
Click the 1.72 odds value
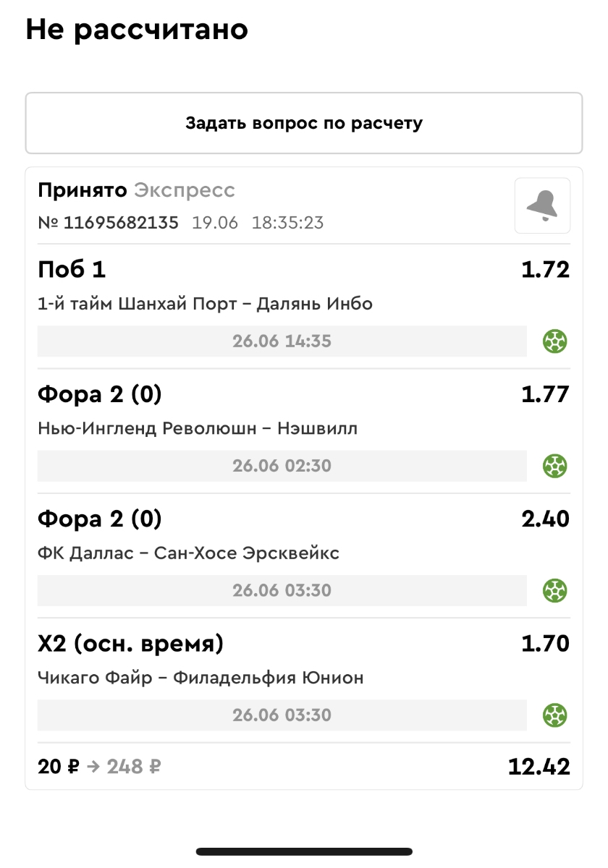click(x=545, y=270)
